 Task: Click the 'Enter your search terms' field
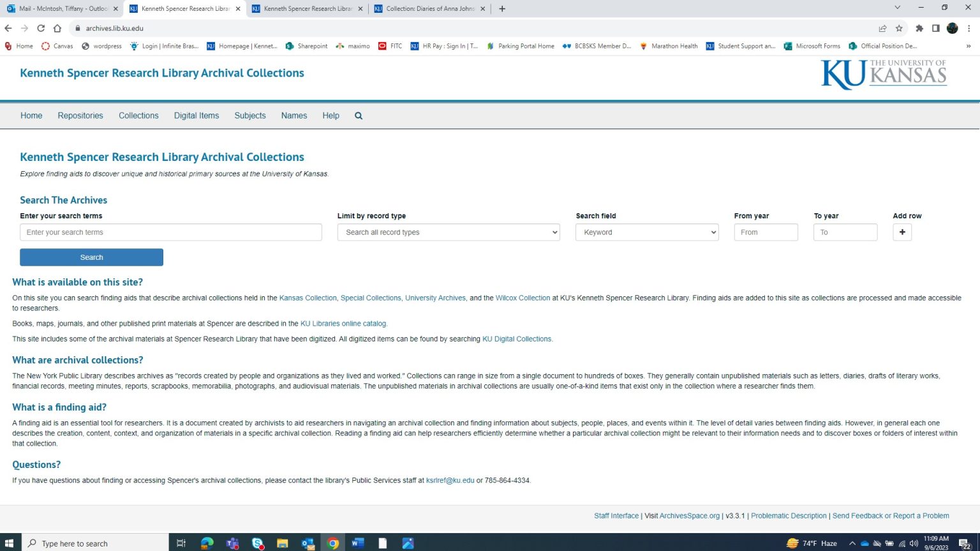click(x=170, y=232)
